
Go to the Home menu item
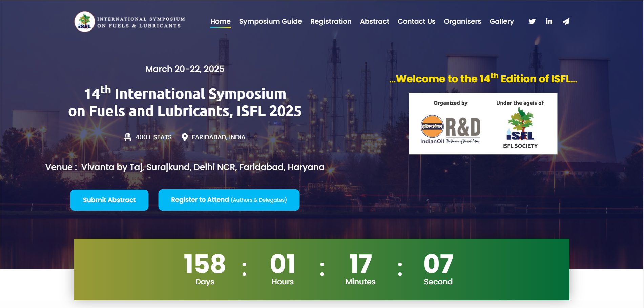[x=220, y=21]
